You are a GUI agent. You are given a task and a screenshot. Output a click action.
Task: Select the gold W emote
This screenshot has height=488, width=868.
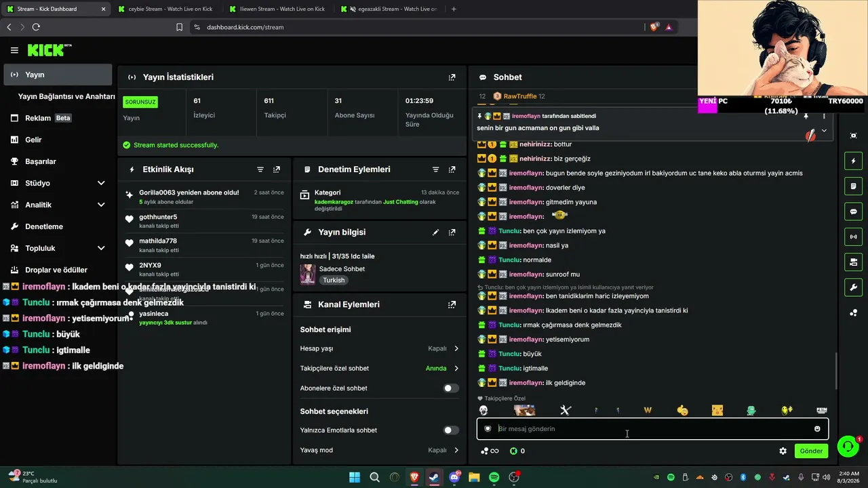pyautogui.click(x=648, y=410)
